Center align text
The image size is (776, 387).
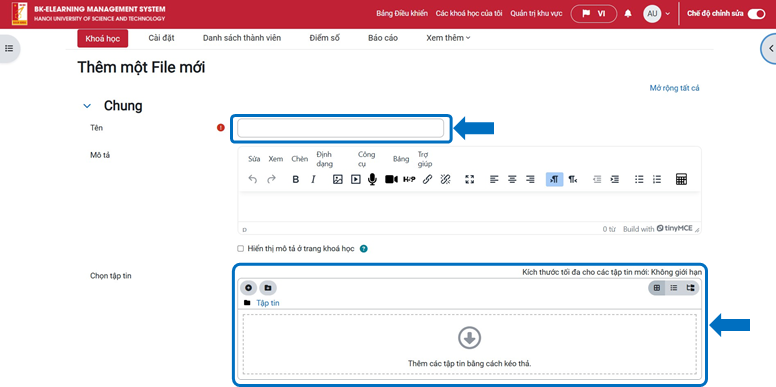pyautogui.click(x=512, y=180)
